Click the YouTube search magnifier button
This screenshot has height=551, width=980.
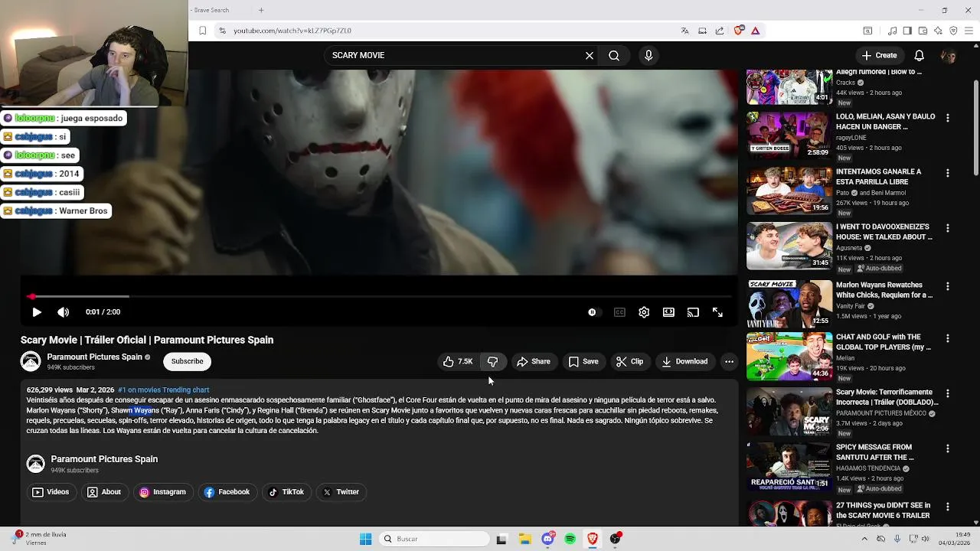pos(614,56)
